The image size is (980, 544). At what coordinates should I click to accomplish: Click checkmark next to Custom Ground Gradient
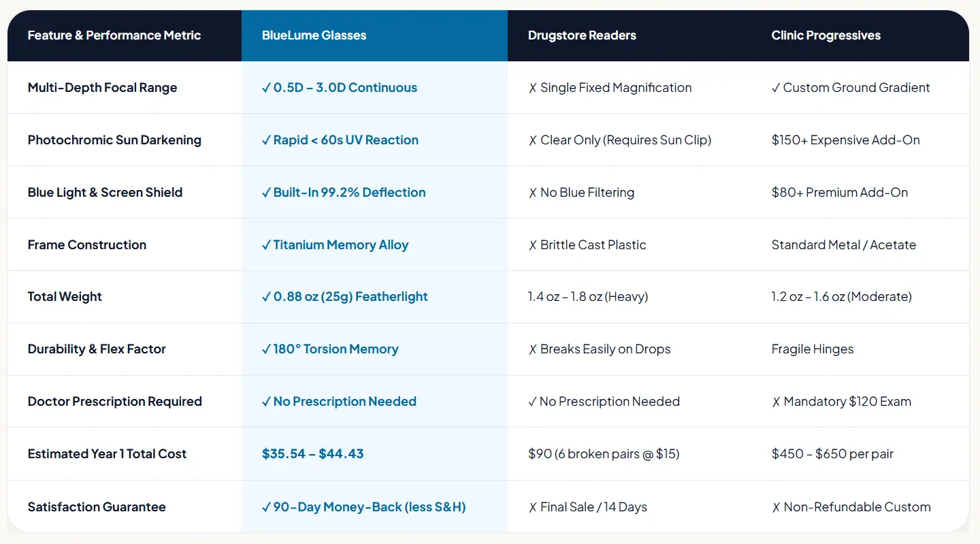[x=776, y=88]
